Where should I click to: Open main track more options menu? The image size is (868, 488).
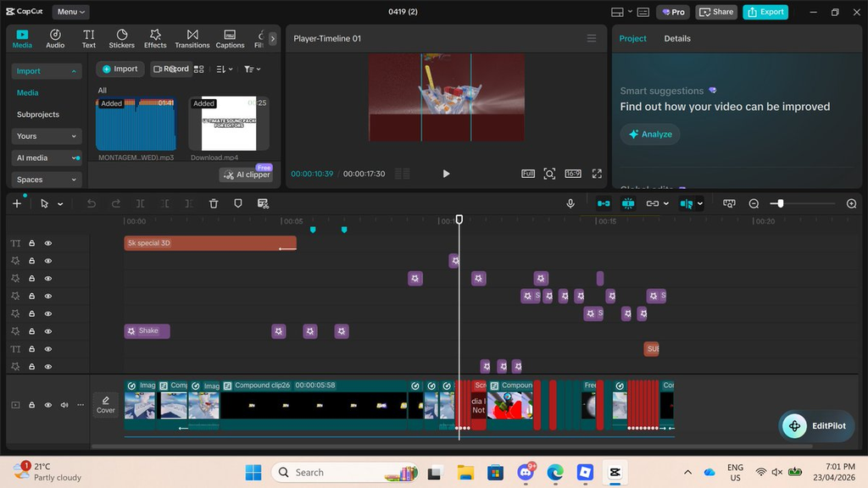point(81,405)
